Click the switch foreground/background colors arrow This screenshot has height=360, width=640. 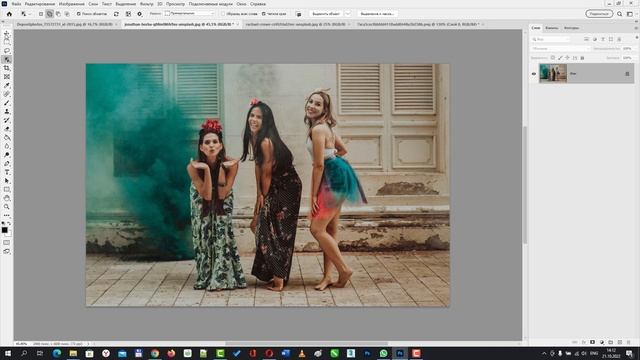9,224
